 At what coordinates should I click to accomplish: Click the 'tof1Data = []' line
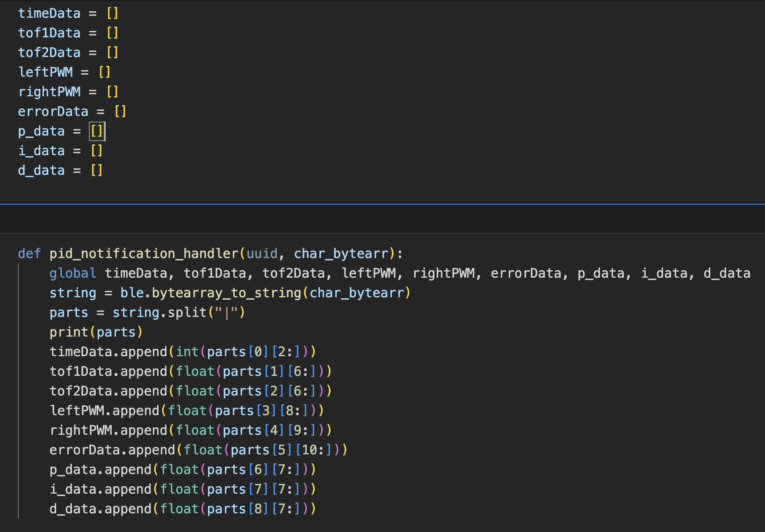pos(68,33)
